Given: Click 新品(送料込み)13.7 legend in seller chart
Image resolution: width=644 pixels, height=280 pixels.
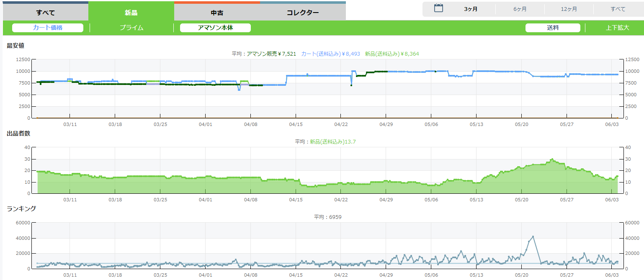Looking at the screenshot, I should 332,141.
